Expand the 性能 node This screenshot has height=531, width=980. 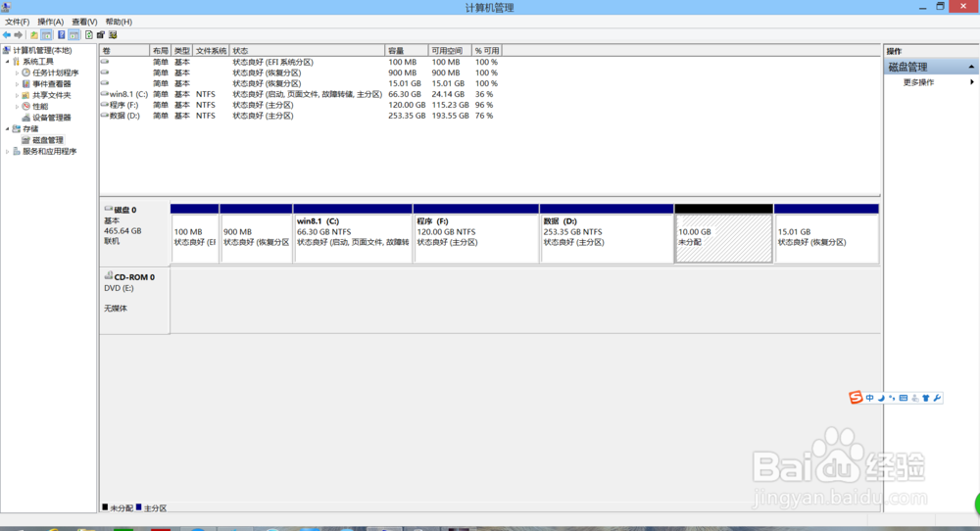pyautogui.click(x=17, y=107)
